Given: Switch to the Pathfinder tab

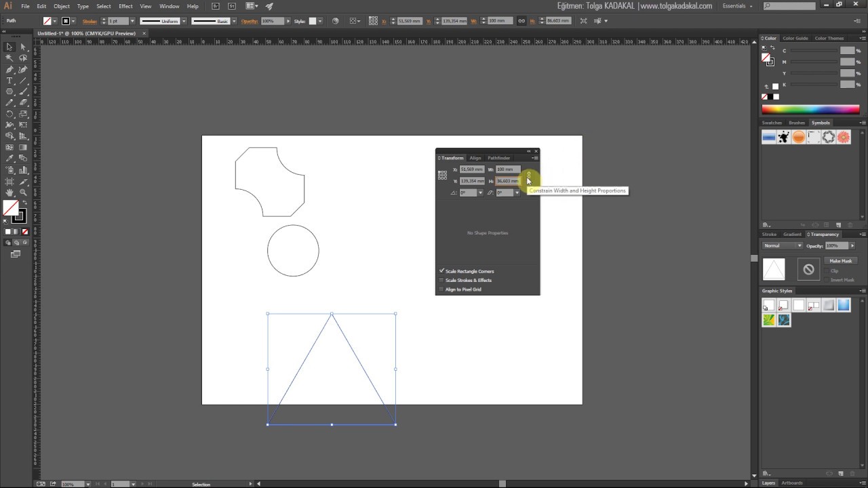Looking at the screenshot, I should (498, 158).
